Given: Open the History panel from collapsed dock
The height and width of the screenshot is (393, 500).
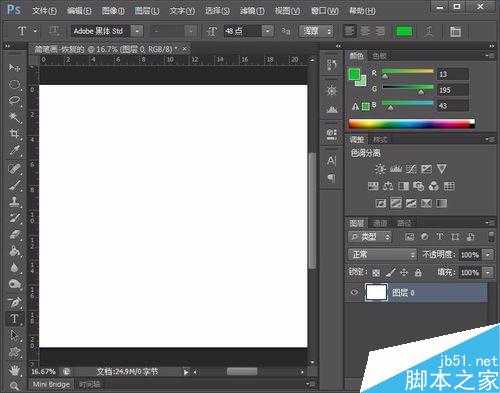Looking at the screenshot, I should tap(331, 65).
